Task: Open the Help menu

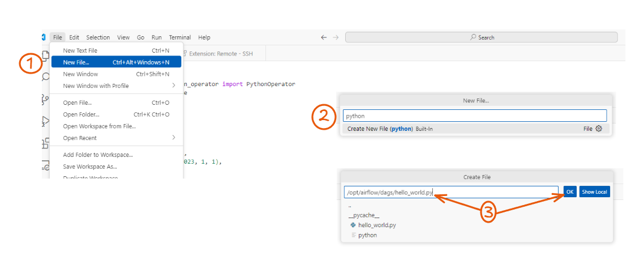Action: tap(204, 37)
